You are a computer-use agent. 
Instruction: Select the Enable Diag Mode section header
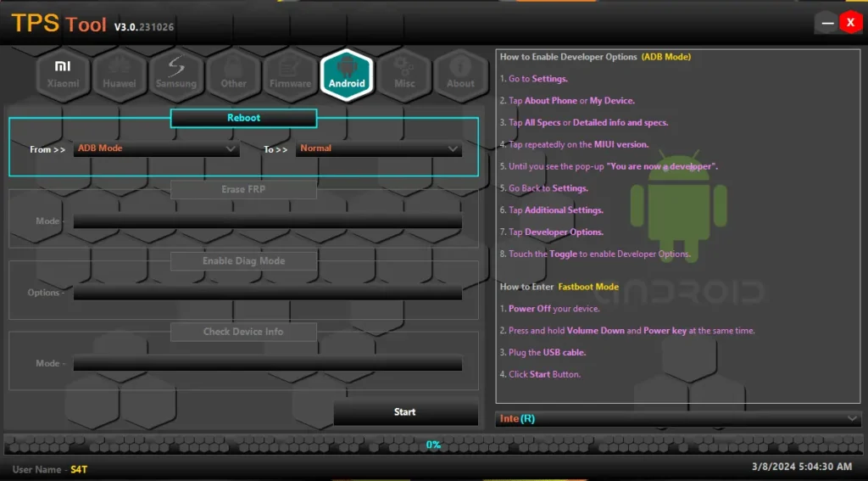click(x=243, y=261)
